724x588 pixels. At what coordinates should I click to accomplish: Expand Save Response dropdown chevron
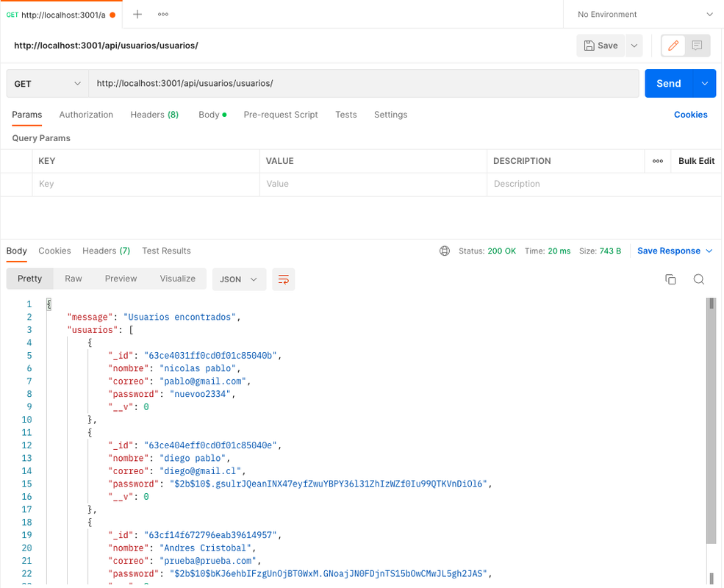coord(709,251)
